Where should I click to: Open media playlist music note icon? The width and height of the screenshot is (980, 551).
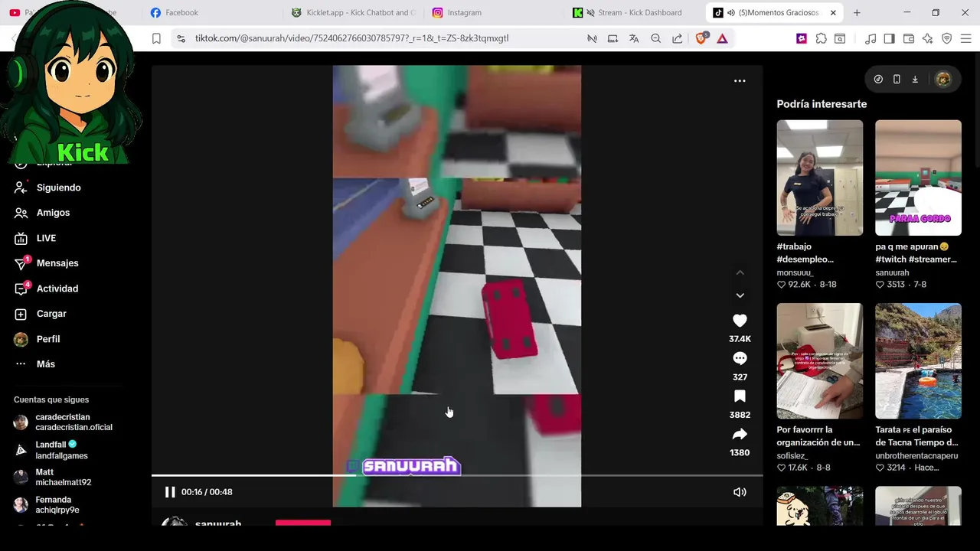(x=871, y=38)
